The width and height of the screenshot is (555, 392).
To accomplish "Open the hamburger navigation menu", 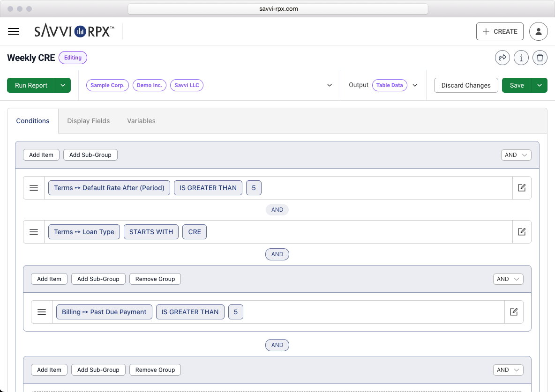I will point(14,31).
